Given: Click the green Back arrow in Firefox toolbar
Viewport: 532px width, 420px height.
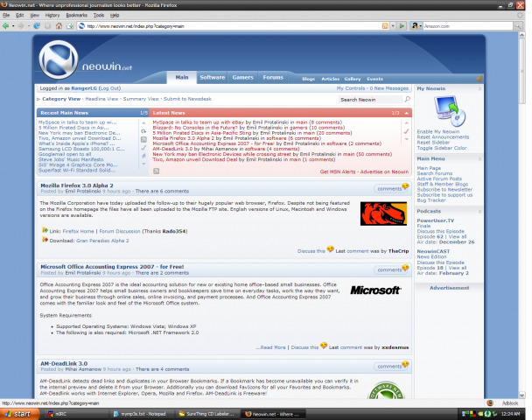Looking at the screenshot, I should click(5, 25).
